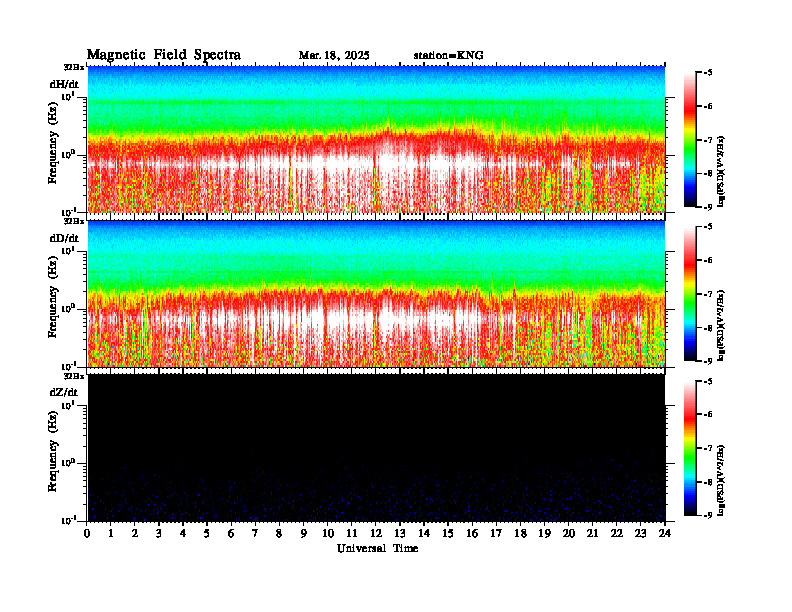Viewport: 792px width, 612px height.
Task: Click hour '22' on the Universal Time axis
Action: pyautogui.click(x=617, y=533)
